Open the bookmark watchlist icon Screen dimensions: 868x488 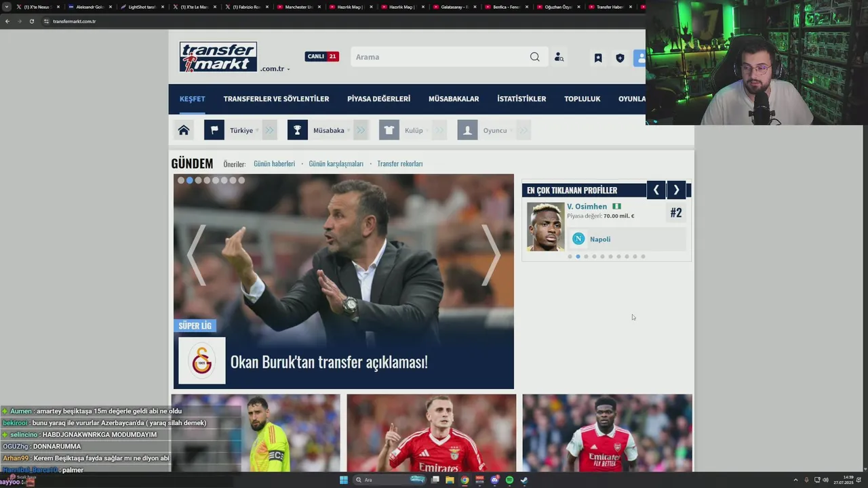point(598,58)
